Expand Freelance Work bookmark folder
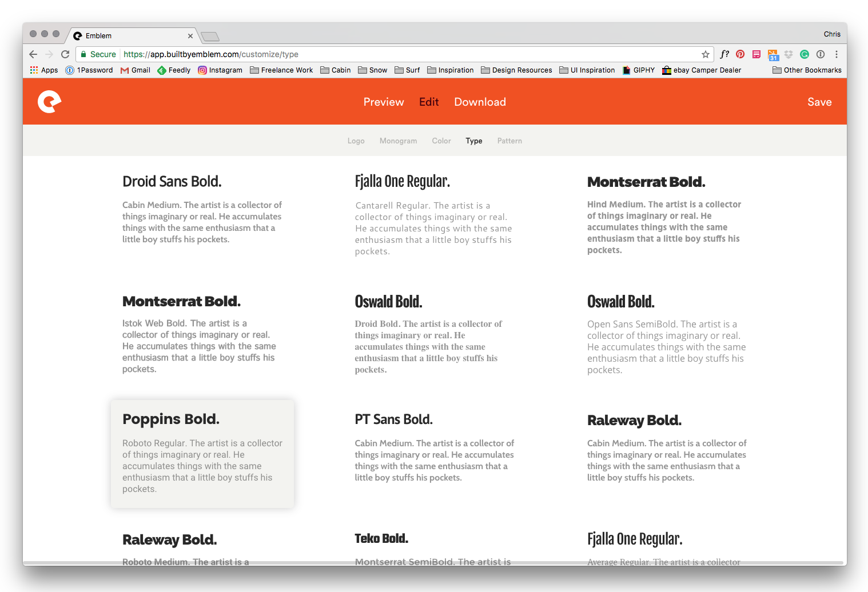The height and width of the screenshot is (592, 868). click(281, 70)
